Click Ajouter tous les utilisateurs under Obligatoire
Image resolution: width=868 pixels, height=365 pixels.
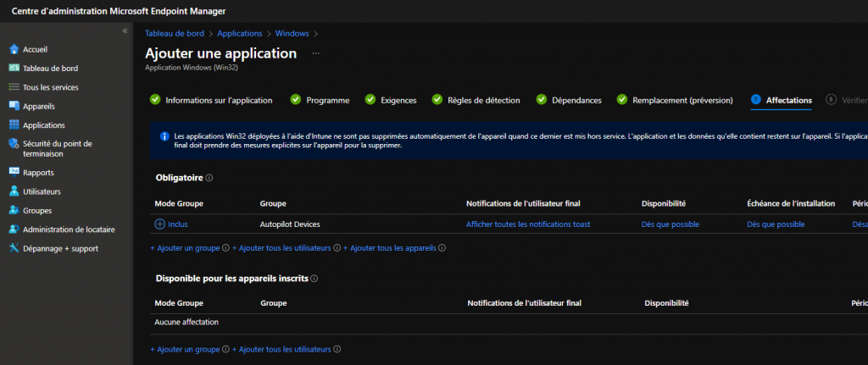(x=281, y=248)
